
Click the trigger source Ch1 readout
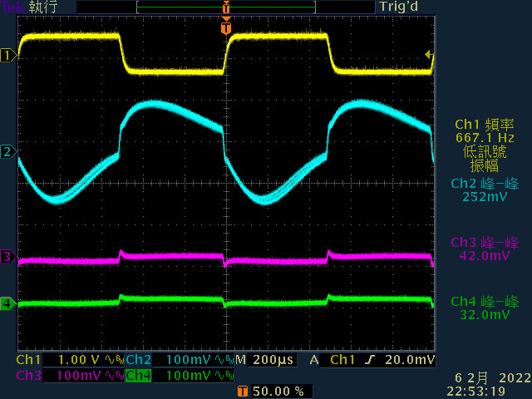point(342,360)
